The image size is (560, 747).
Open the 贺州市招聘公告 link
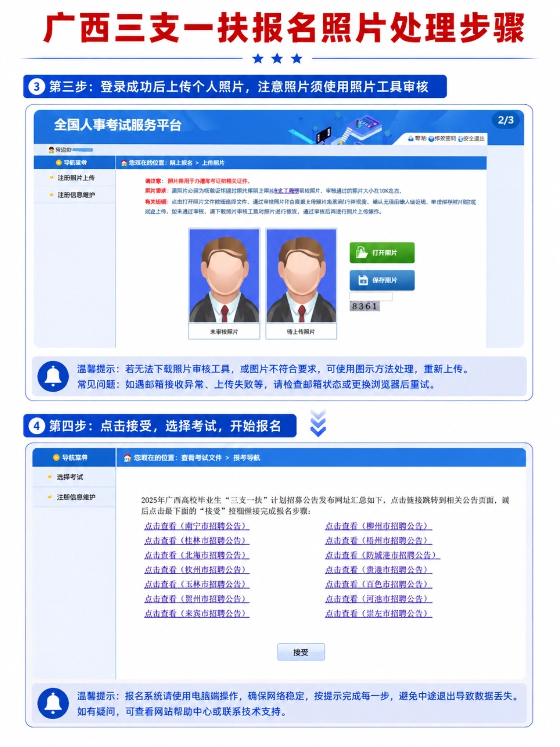click(197, 599)
